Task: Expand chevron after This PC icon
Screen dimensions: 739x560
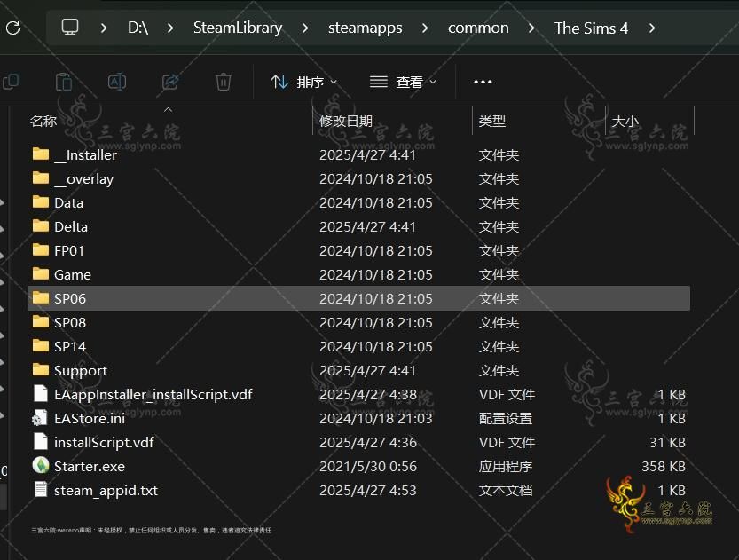Action: [x=104, y=28]
